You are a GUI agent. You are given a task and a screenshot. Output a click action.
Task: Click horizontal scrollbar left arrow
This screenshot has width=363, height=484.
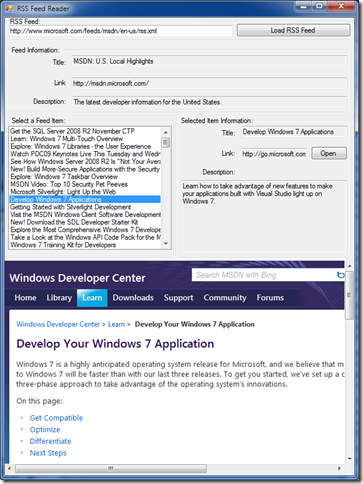pyautogui.click(x=9, y=468)
